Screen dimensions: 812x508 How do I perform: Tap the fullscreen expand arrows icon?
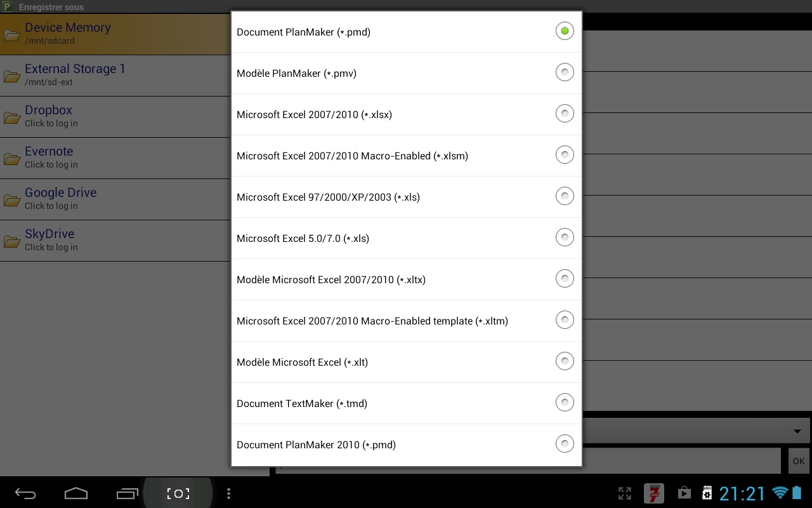tap(625, 493)
